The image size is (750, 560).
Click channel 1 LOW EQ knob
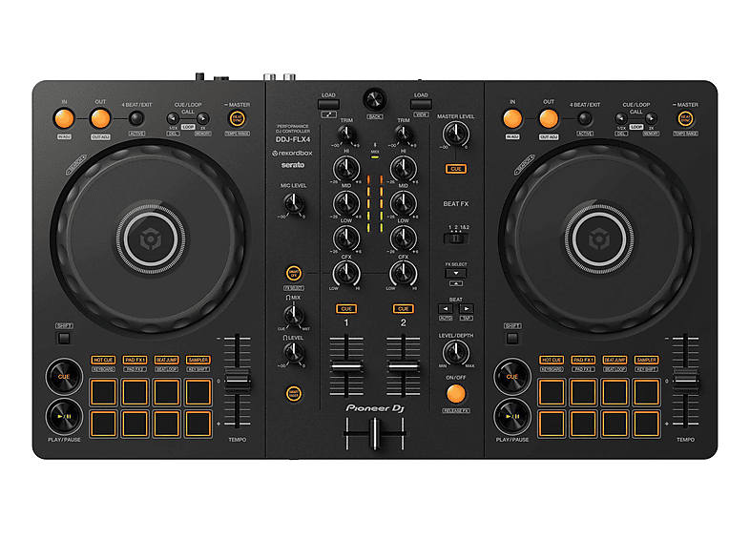coord(346,238)
